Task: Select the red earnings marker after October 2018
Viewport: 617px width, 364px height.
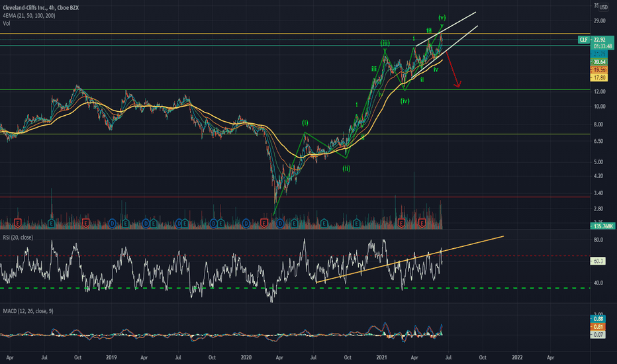Action: point(85,224)
